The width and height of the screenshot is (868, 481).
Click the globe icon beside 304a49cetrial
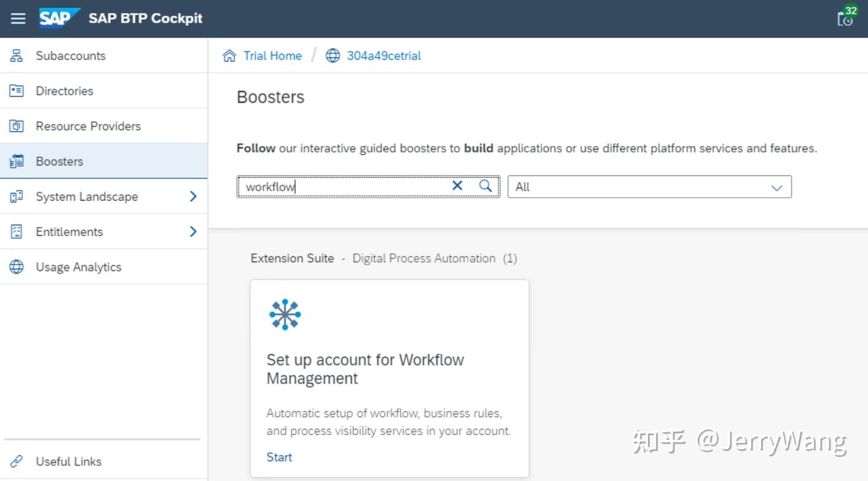332,55
